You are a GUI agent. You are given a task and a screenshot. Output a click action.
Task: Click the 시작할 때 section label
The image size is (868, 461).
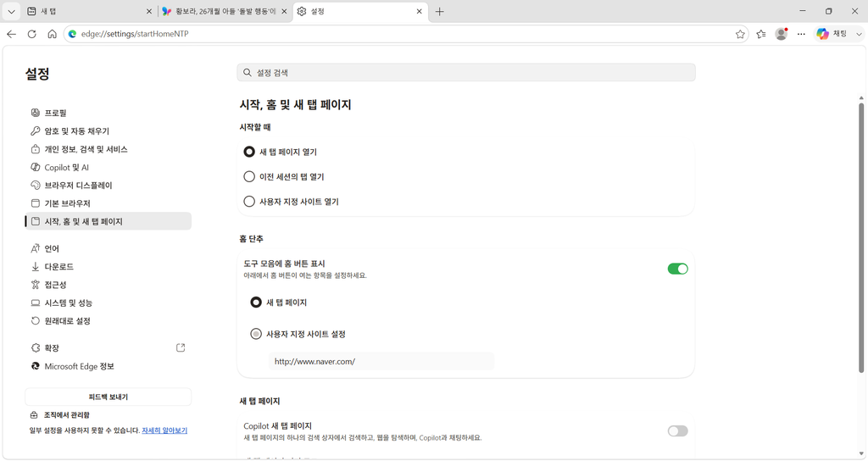[254, 127]
